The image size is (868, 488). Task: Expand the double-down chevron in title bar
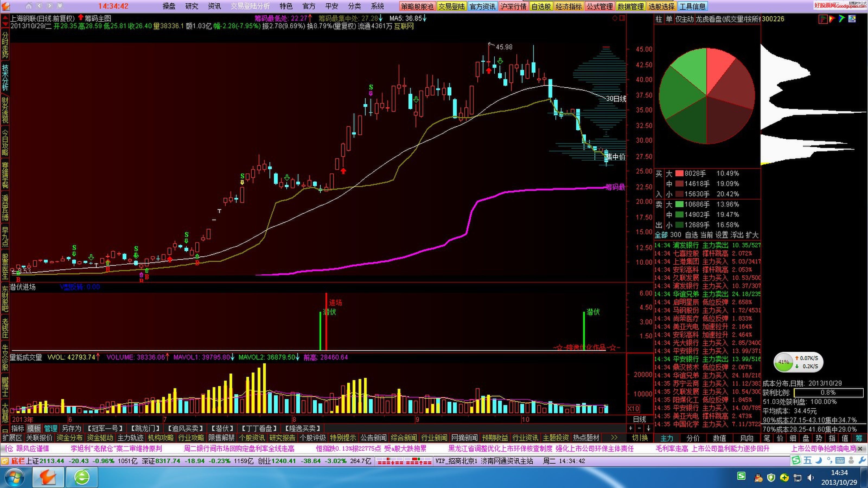[60, 6]
